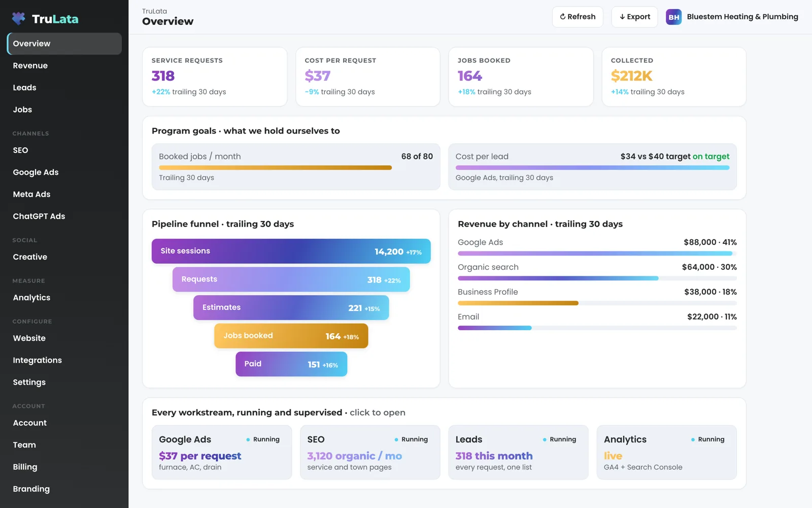The width and height of the screenshot is (812, 508).
Task: Go to the Account page
Action: 64,423
